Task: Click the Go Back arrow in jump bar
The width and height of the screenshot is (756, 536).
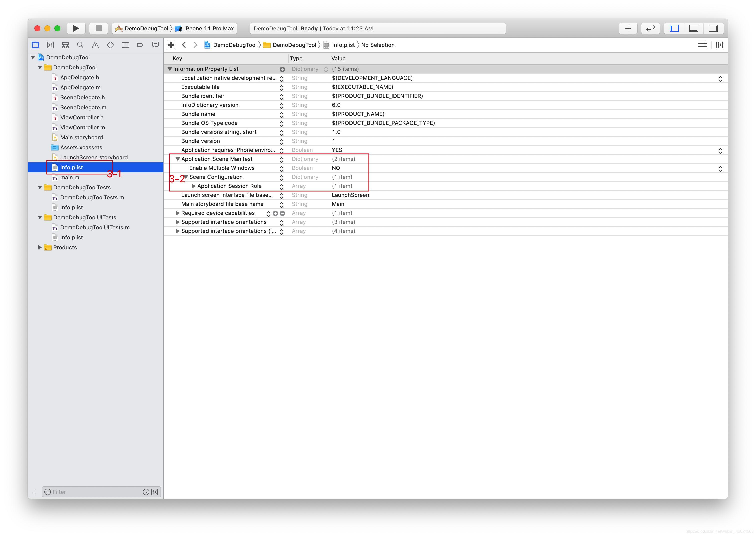Action: [184, 45]
